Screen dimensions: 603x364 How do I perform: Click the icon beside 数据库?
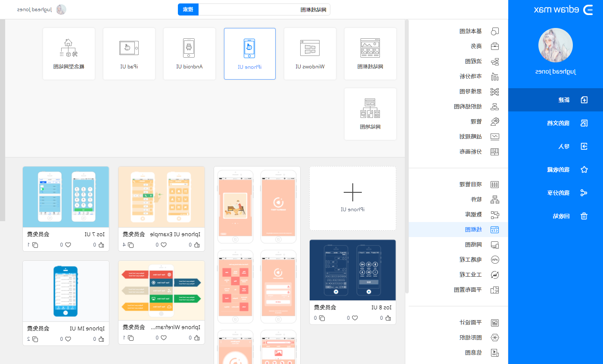tap(495, 214)
